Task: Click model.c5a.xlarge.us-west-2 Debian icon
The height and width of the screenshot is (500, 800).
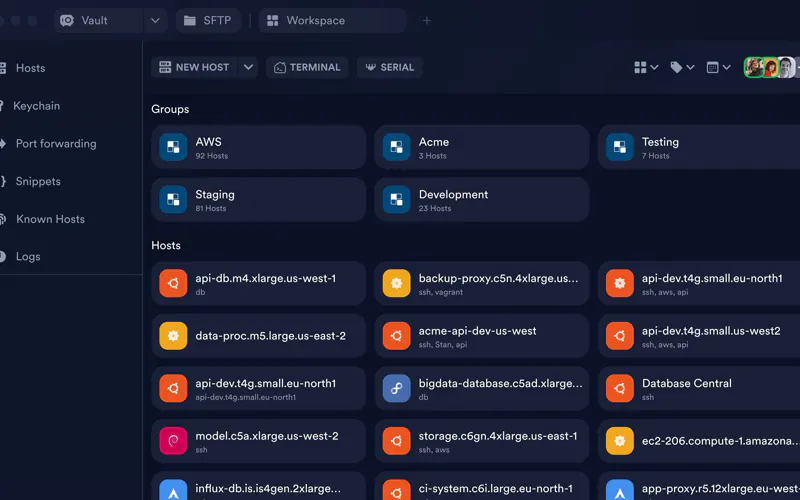Action: [x=173, y=441]
